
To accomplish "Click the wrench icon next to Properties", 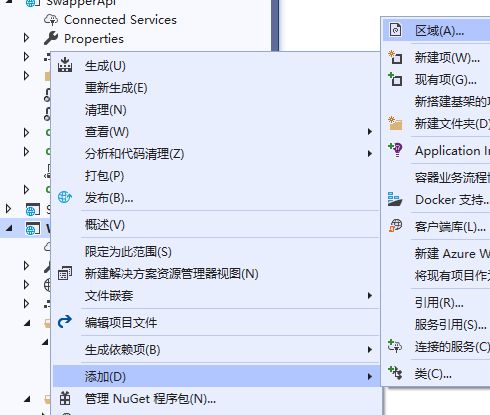I will (x=51, y=38).
